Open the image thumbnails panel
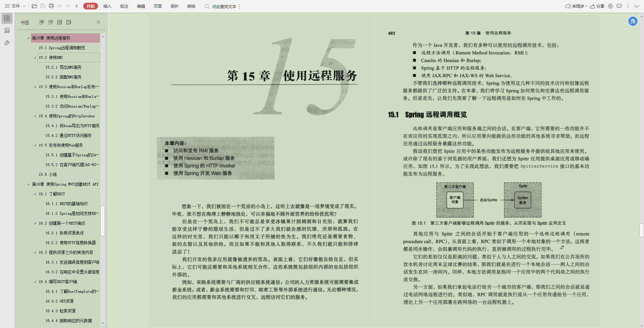 click(7, 30)
